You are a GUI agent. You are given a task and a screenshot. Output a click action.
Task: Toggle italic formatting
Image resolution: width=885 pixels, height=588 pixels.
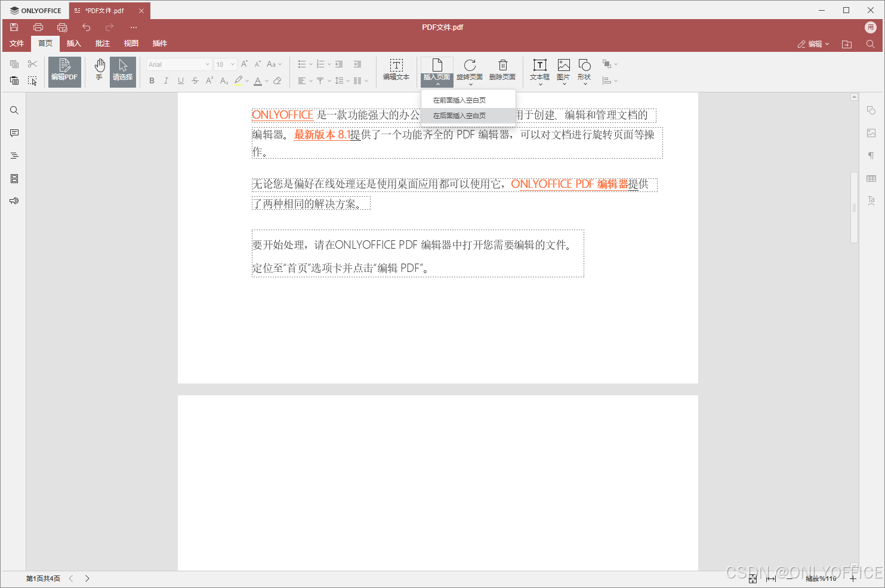tap(166, 81)
